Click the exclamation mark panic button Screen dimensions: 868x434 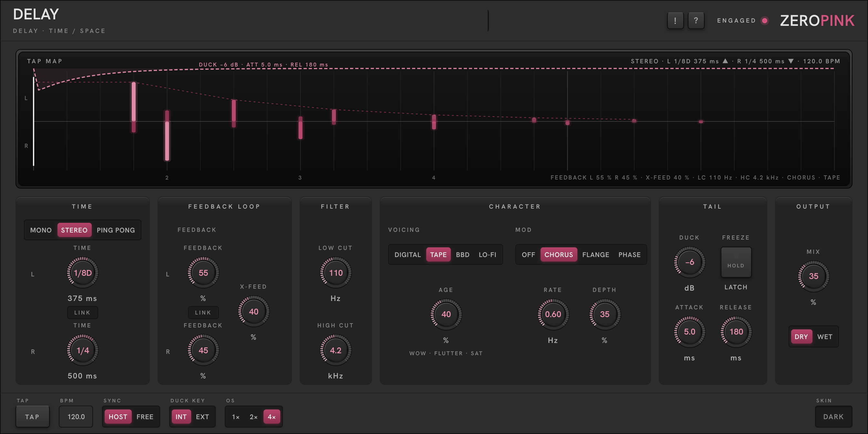[x=675, y=21]
